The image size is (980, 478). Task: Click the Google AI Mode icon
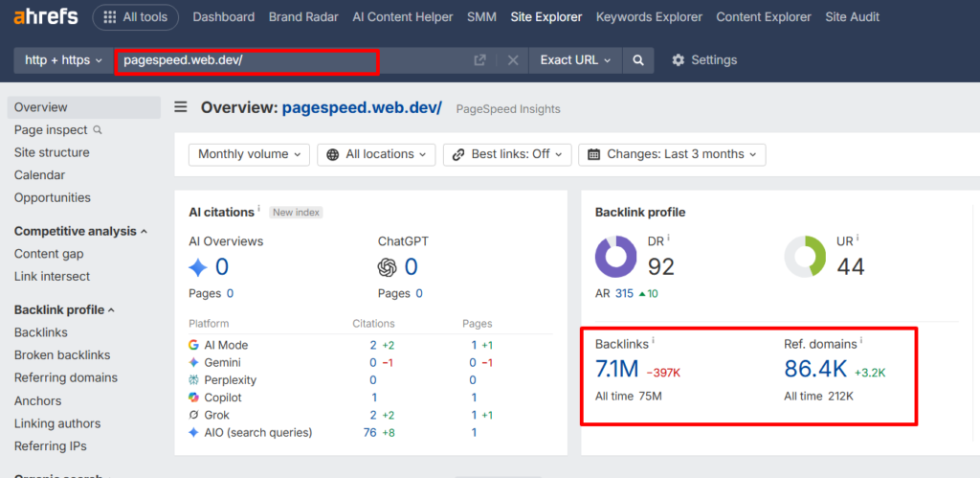(193, 345)
